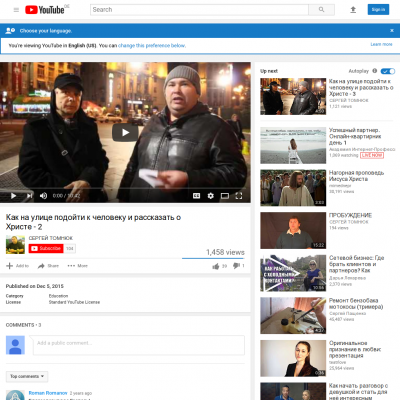Image resolution: width=400 pixels, height=400 pixels.
Task: Click the video progress bar
Action: tap(125, 188)
